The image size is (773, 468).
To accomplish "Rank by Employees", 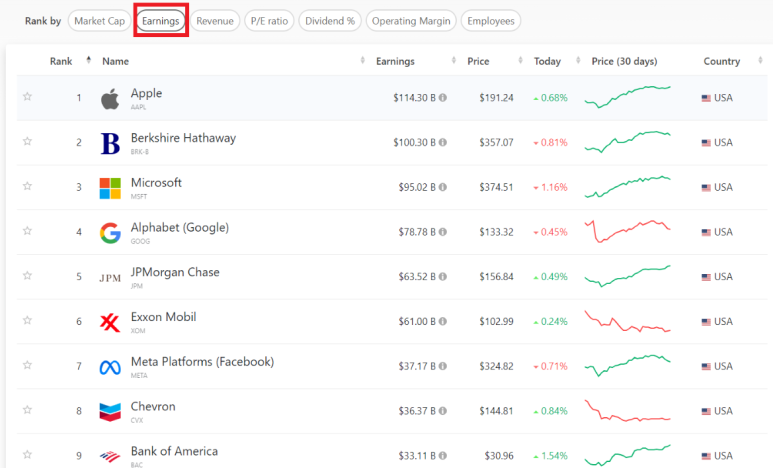I will tap(491, 21).
